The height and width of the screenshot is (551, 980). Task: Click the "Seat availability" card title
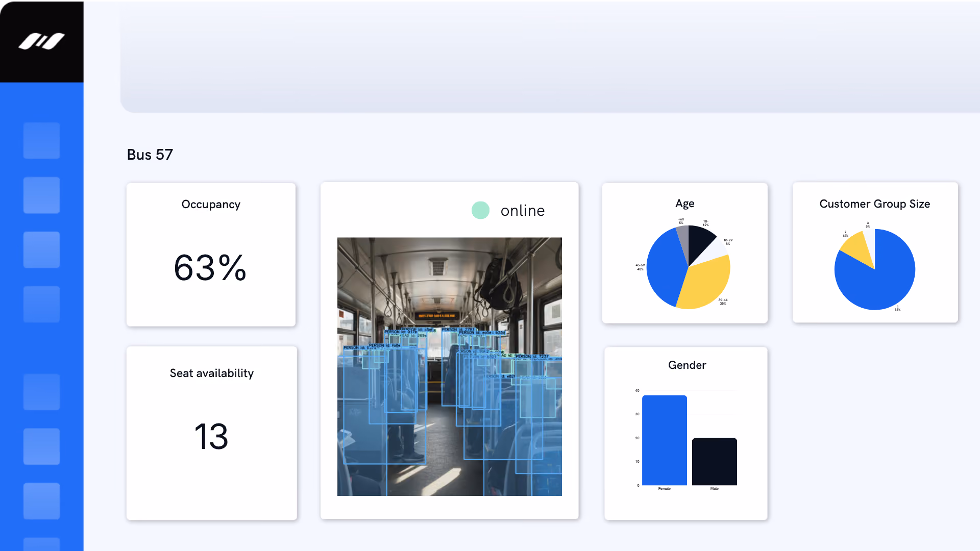coord(211,373)
